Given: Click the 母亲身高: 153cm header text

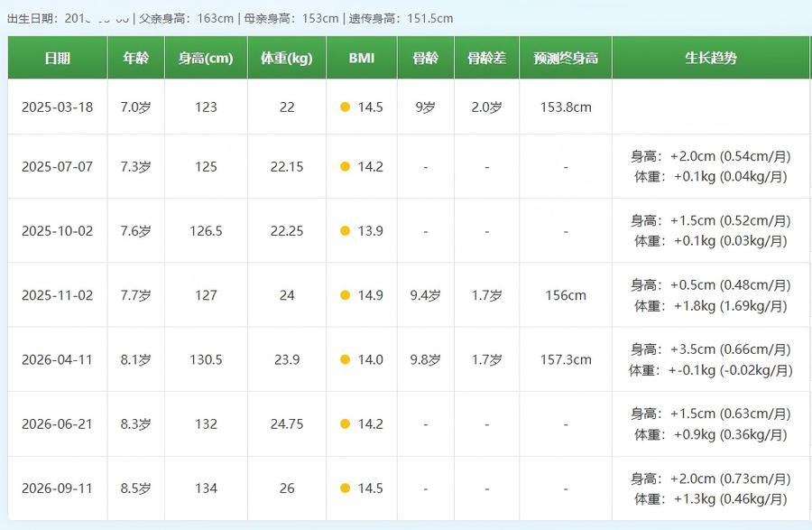Looking at the screenshot, I should tap(291, 19).
